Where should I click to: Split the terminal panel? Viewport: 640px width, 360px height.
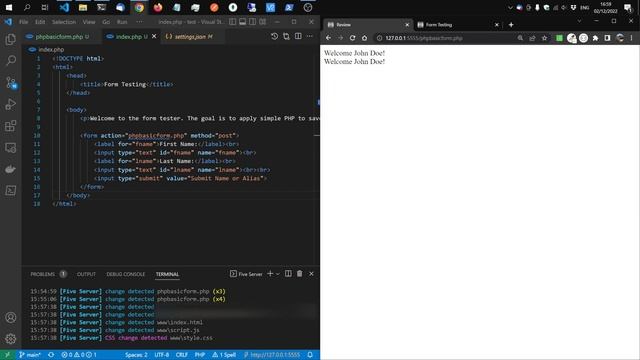tap(288, 273)
